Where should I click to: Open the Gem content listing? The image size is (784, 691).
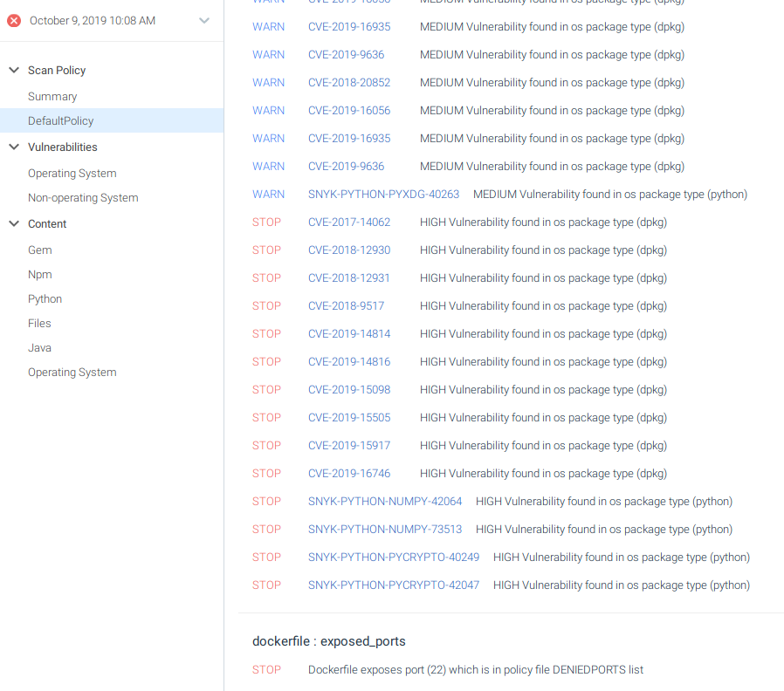point(39,250)
